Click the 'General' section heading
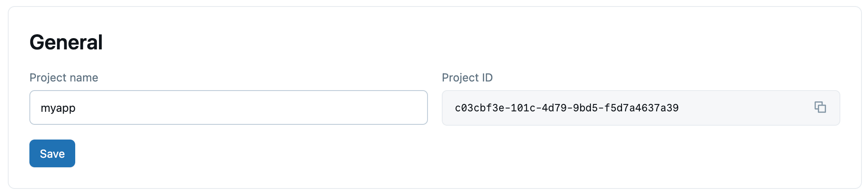 66,42
